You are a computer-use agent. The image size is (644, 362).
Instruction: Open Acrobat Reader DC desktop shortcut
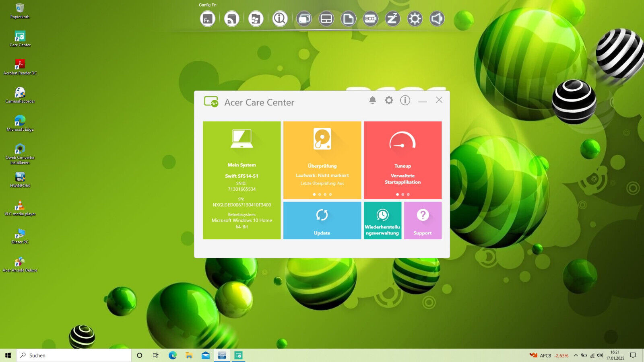point(20,67)
